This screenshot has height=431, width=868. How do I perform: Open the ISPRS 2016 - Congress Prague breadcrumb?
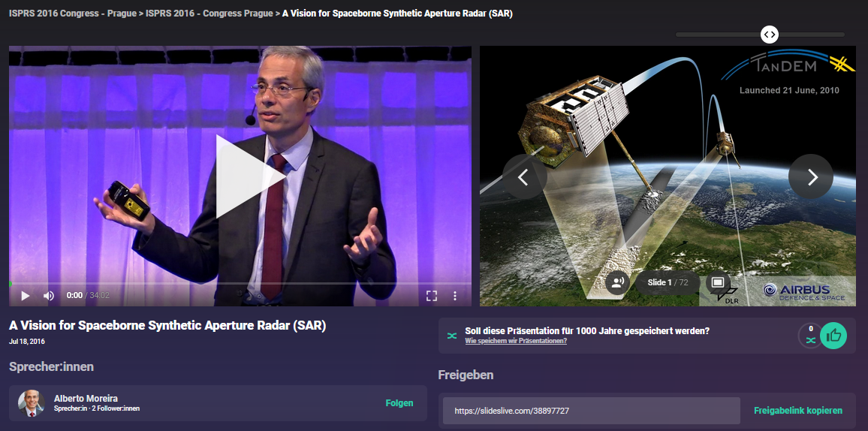209,14
